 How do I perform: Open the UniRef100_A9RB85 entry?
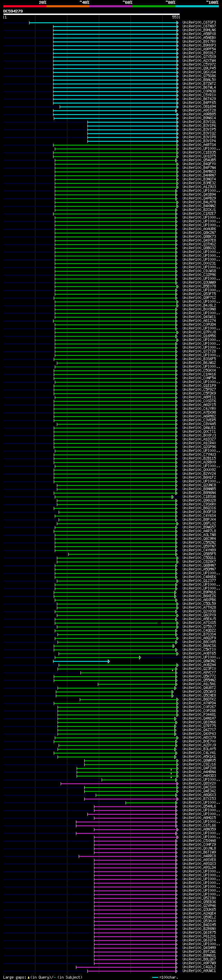pyautogui.click(x=199, y=114)
